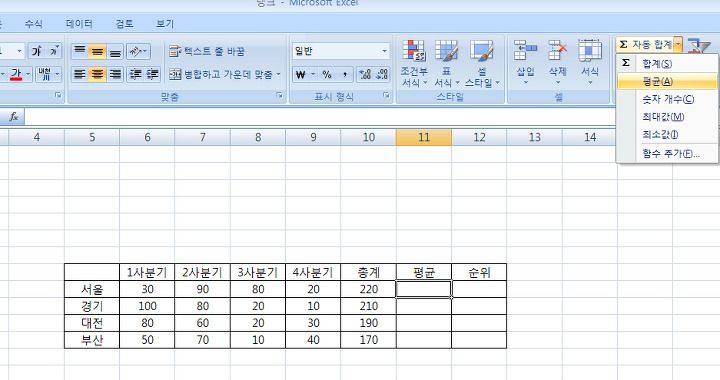Open the phonetic guide 내천 dropdown arrow
Screen dimensions: 720x380
pyautogui.click(x=57, y=74)
